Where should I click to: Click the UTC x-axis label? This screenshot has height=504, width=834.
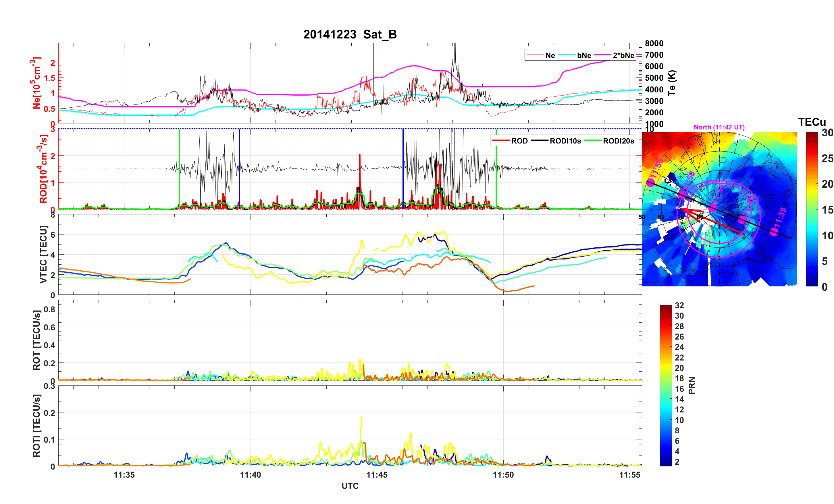pos(350,486)
